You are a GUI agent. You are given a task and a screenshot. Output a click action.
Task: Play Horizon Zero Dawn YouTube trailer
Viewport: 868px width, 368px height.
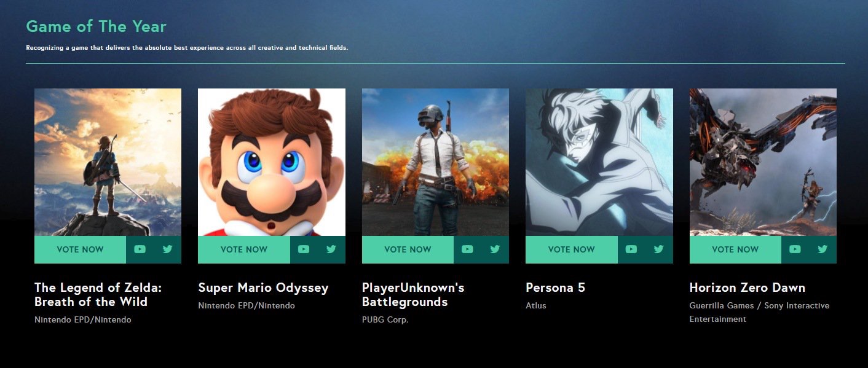795,249
